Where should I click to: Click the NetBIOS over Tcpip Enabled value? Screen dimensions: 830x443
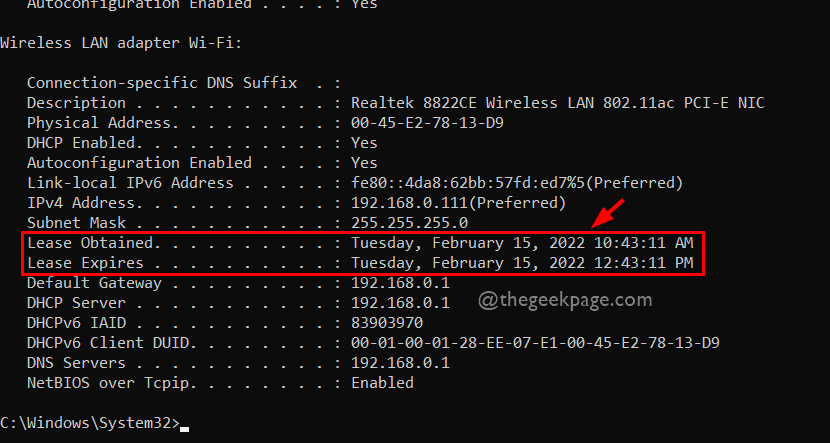tap(382, 383)
